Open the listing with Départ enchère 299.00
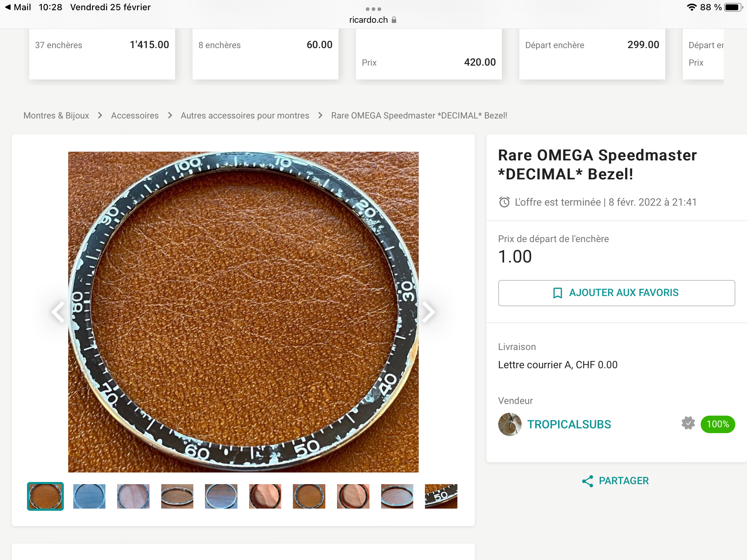The height and width of the screenshot is (560, 747). point(592,54)
